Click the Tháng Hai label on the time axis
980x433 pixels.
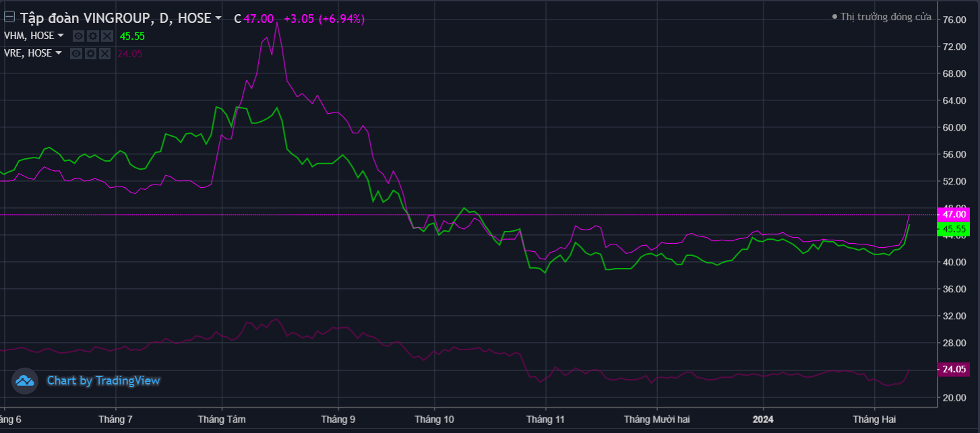click(874, 419)
